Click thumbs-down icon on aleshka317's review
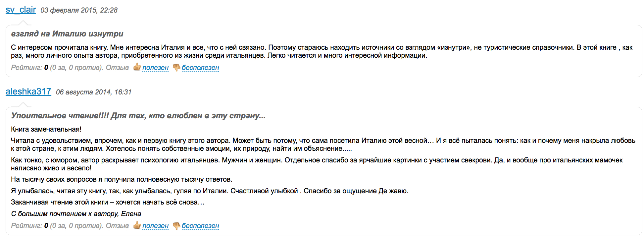Viewport: 644px width, 237px height. [x=176, y=225]
